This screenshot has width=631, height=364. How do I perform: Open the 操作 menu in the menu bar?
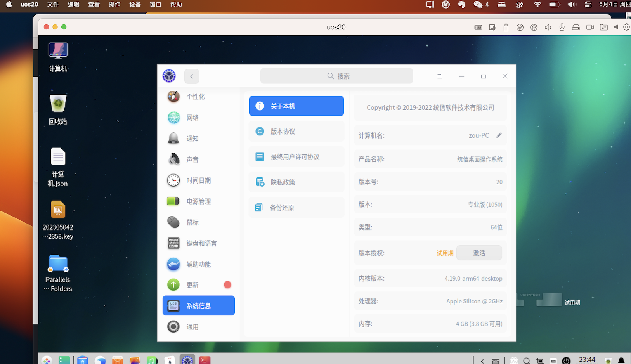(x=114, y=5)
